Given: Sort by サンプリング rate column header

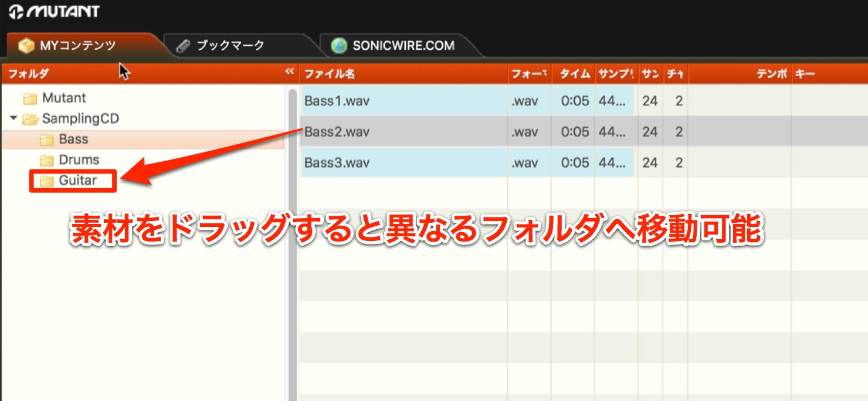Looking at the screenshot, I should pos(616,73).
